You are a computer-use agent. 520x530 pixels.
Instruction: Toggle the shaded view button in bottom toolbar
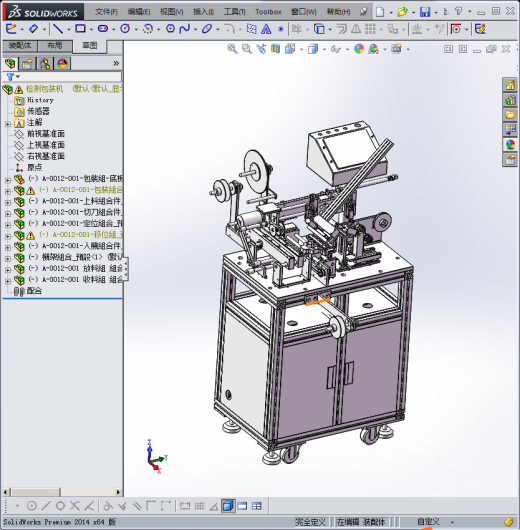point(228,506)
